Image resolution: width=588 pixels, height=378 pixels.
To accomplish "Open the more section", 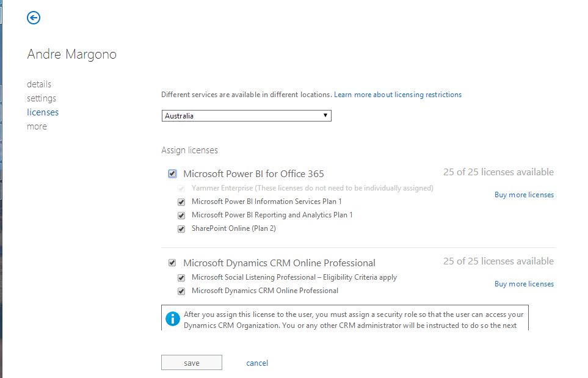I will click(x=37, y=126).
